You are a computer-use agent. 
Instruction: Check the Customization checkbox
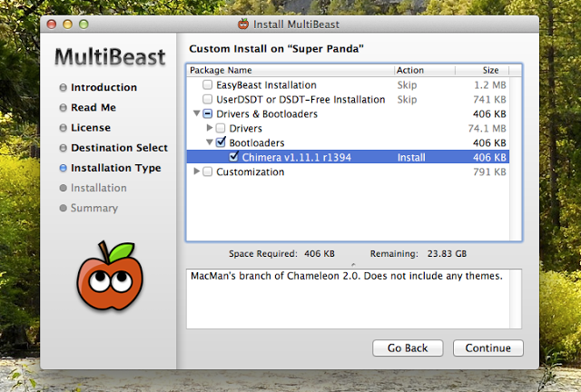pyautogui.click(x=208, y=171)
